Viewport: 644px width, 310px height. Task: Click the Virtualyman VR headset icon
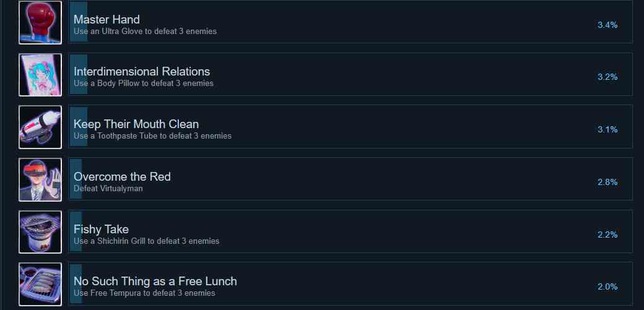[x=40, y=180]
